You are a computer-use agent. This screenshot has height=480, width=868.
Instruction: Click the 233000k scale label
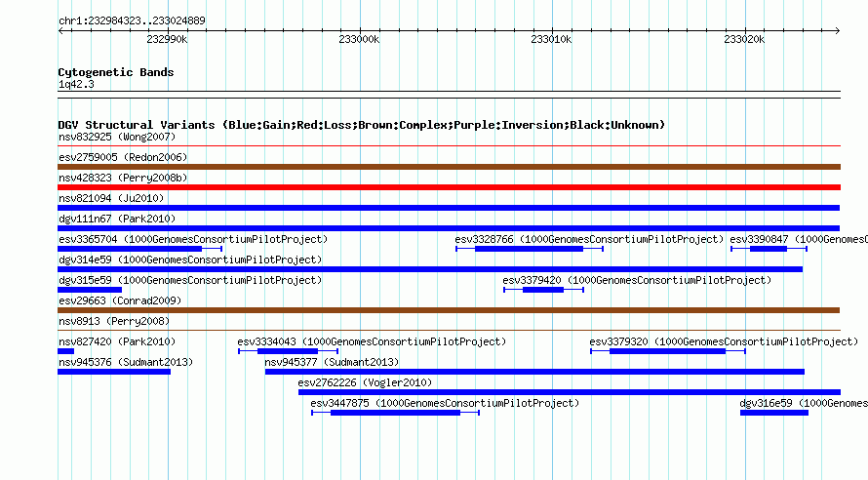coord(359,39)
